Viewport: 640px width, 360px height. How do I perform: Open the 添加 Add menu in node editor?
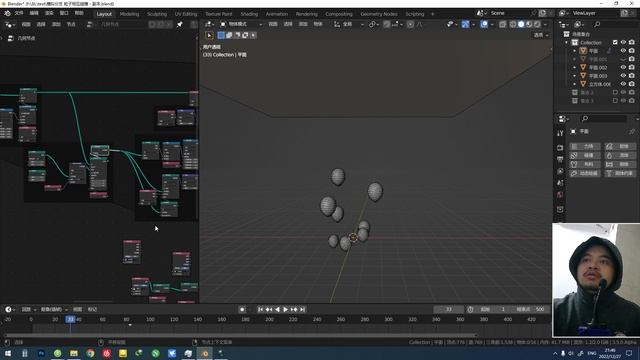[x=56, y=24]
